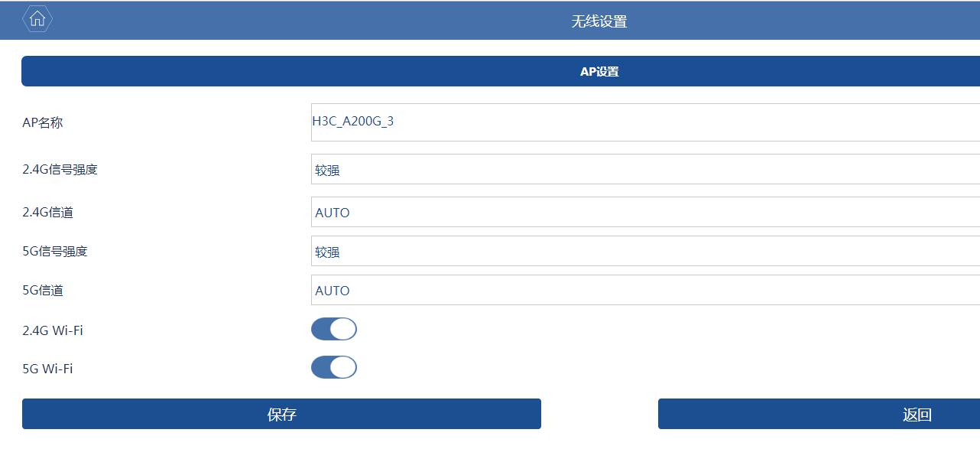Expand the 5G信道 AUTO dropdown
Screen dimensions: 980x449
click(645, 290)
